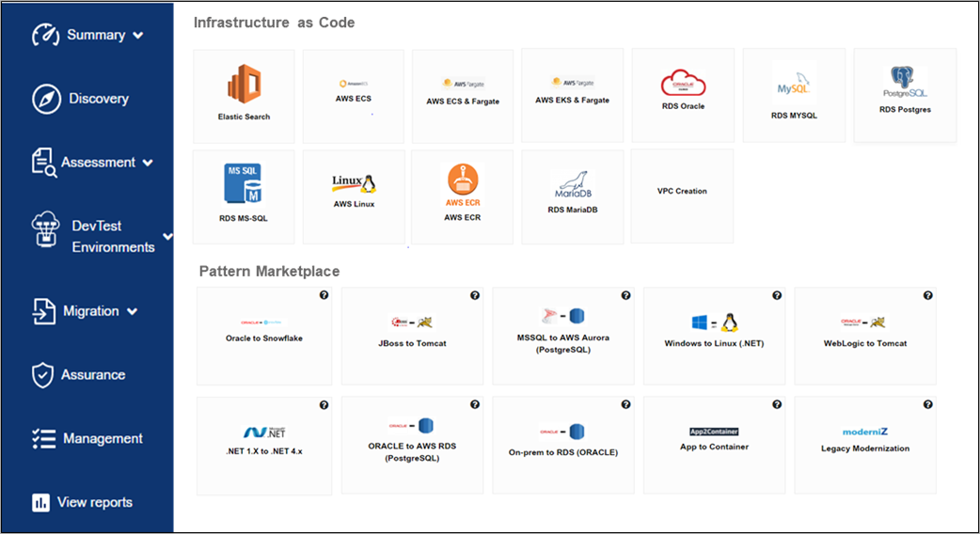This screenshot has width=980, height=534.
Task: Choose the Windows to Linux (.NET) pattern
Action: point(715,336)
